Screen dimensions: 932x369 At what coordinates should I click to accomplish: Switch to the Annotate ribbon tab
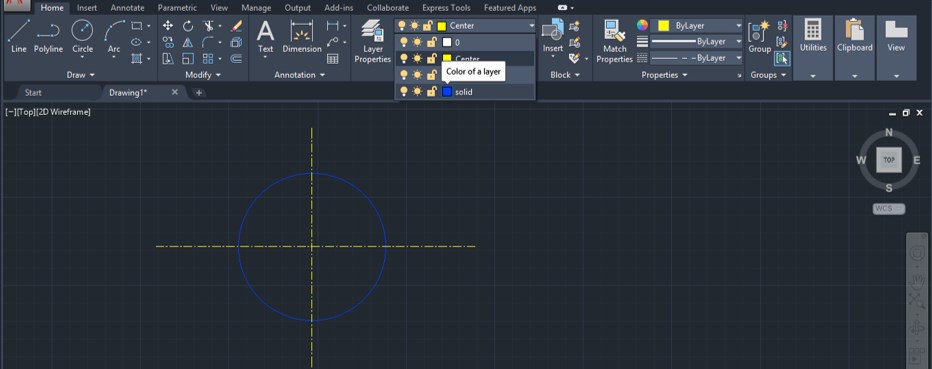click(x=127, y=8)
